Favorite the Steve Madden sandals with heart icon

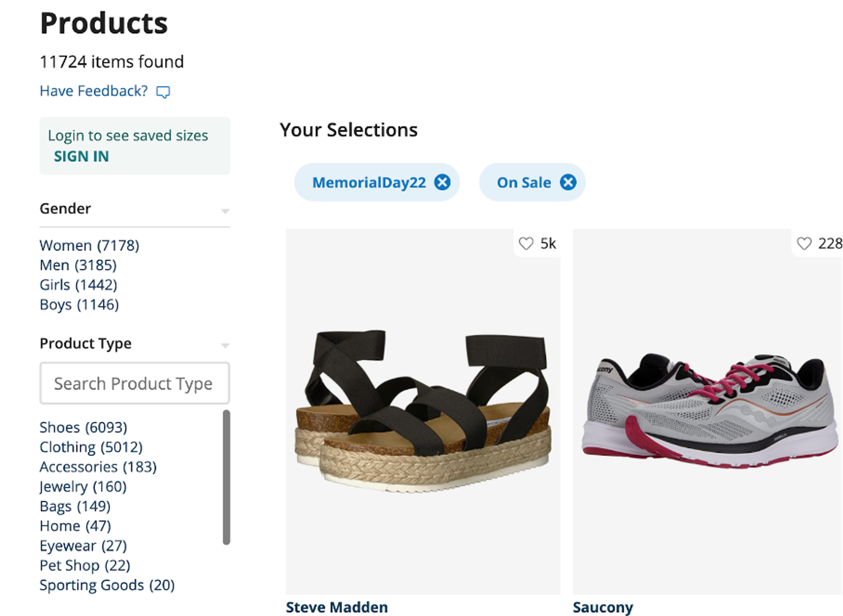coord(527,244)
